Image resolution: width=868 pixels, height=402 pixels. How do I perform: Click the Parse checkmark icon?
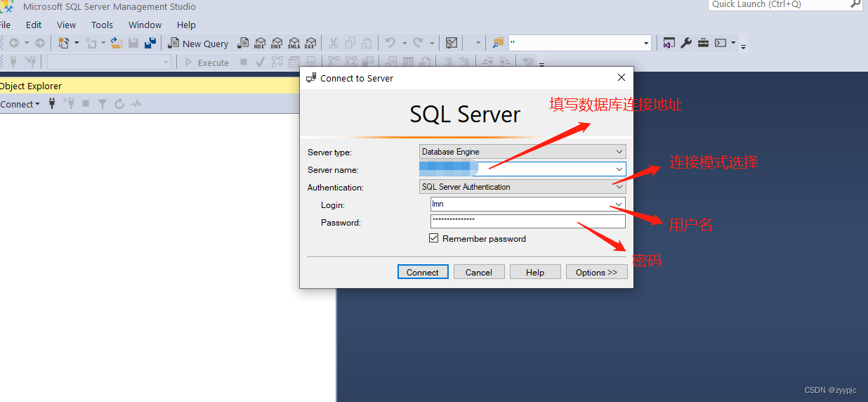[259, 62]
